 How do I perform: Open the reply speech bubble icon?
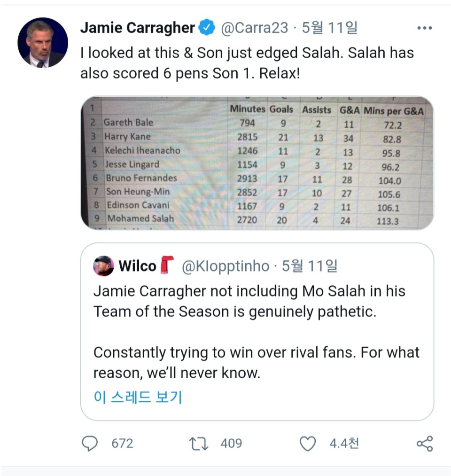[x=89, y=443]
